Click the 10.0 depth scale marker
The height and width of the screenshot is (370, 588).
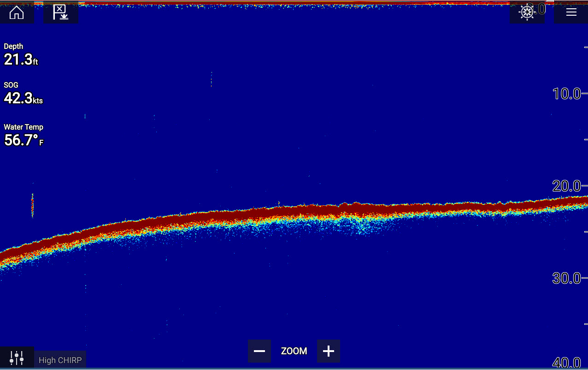[566, 94]
